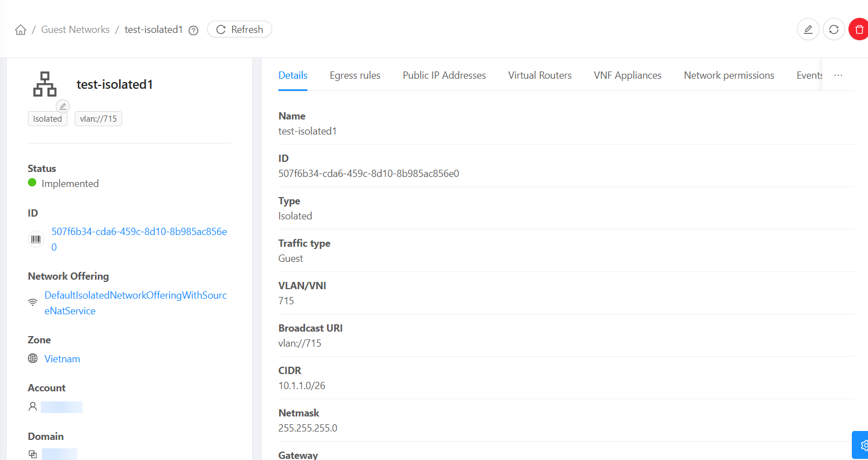This screenshot has height=460, width=868.
Task: Open help icon next to test-isolated1
Action: 194,30
